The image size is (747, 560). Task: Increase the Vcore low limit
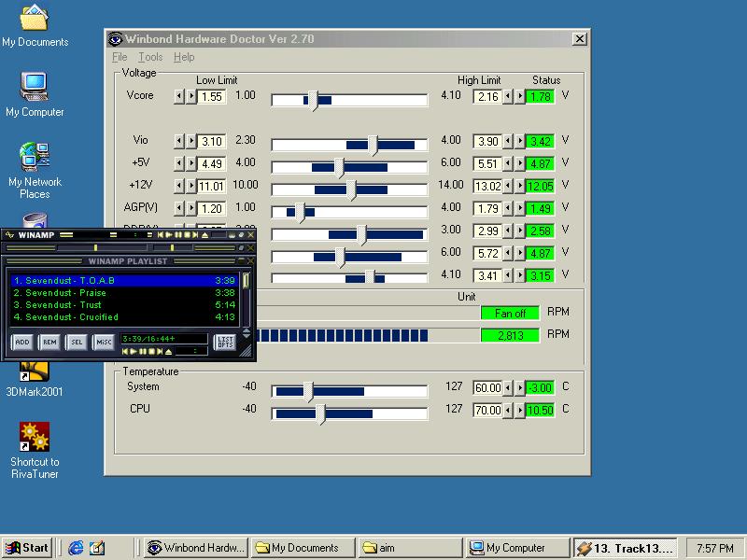click(x=191, y=96)
